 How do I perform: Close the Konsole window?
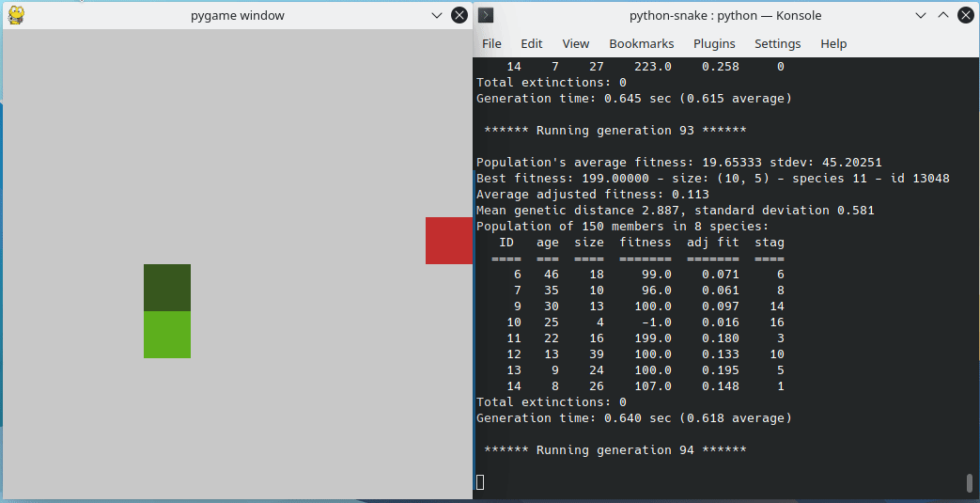966,15
